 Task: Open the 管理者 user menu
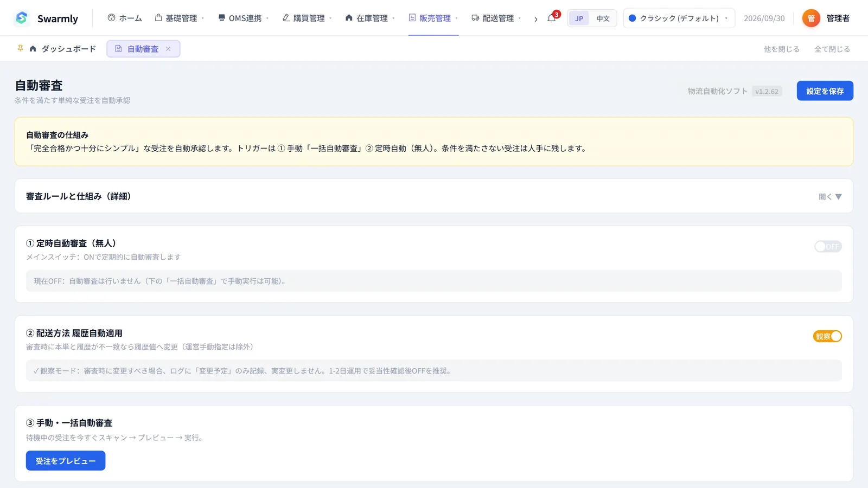coord(838,18)
